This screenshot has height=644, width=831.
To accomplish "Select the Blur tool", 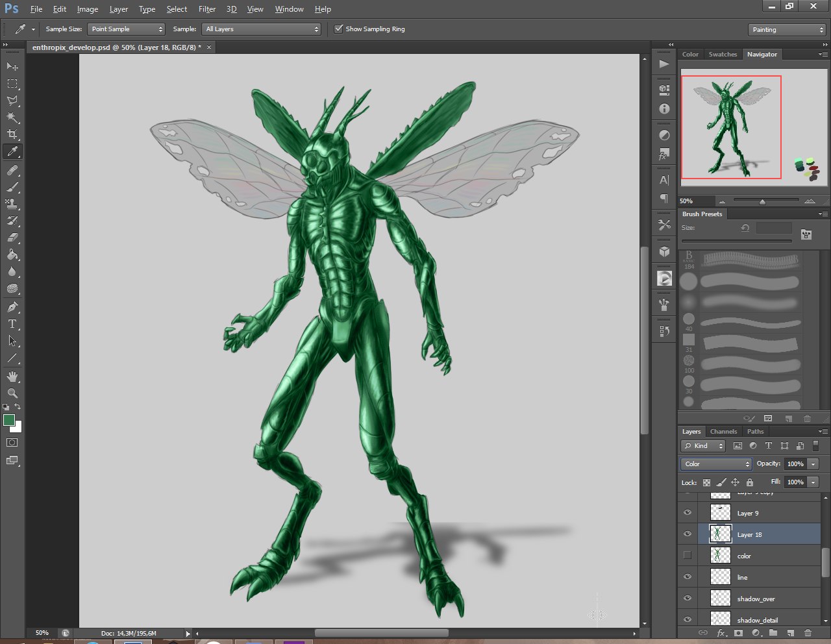I will coord(12,271).
